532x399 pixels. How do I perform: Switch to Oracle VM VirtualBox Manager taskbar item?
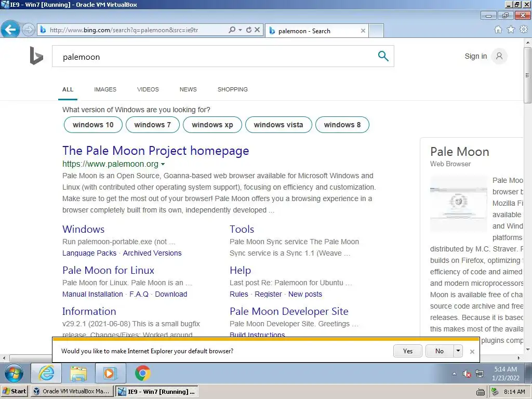tap(72, 391)
